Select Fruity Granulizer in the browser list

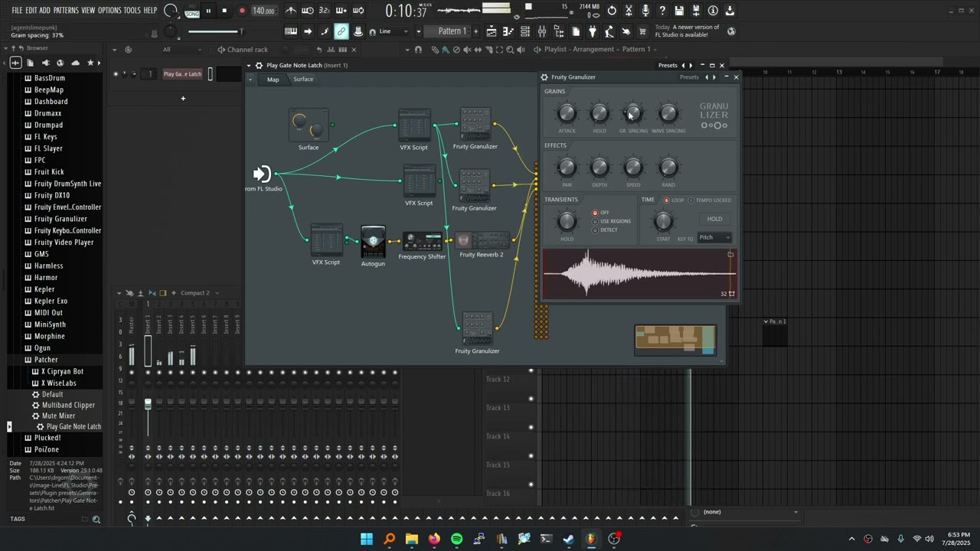coord(60,219)
